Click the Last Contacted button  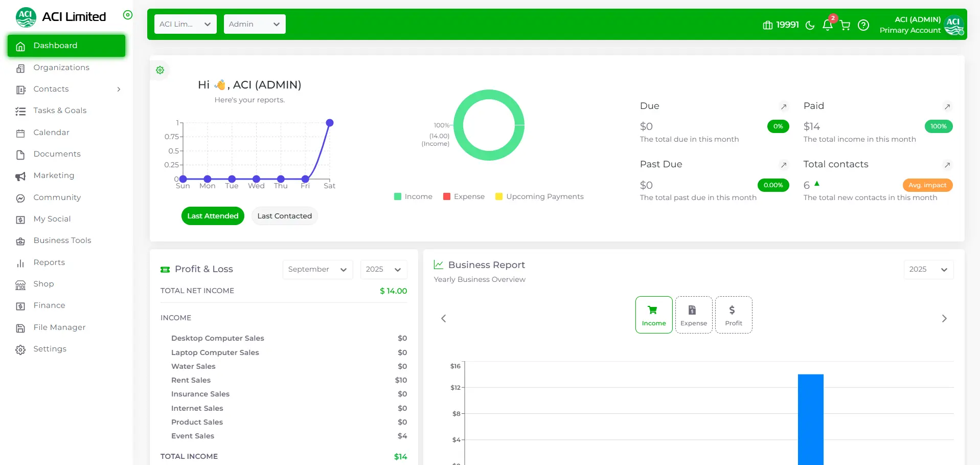click(x=284, y=216)
